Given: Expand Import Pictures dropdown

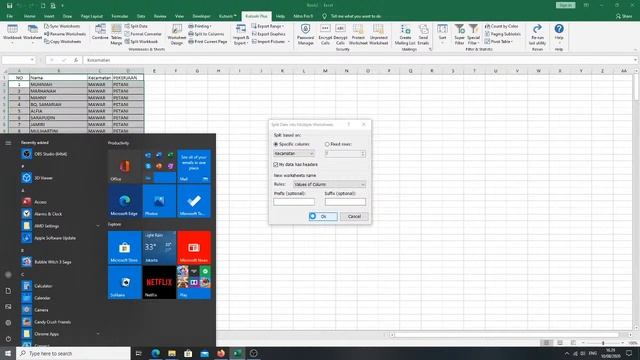Looking at the screenshot, I should [x=271, y=42].
